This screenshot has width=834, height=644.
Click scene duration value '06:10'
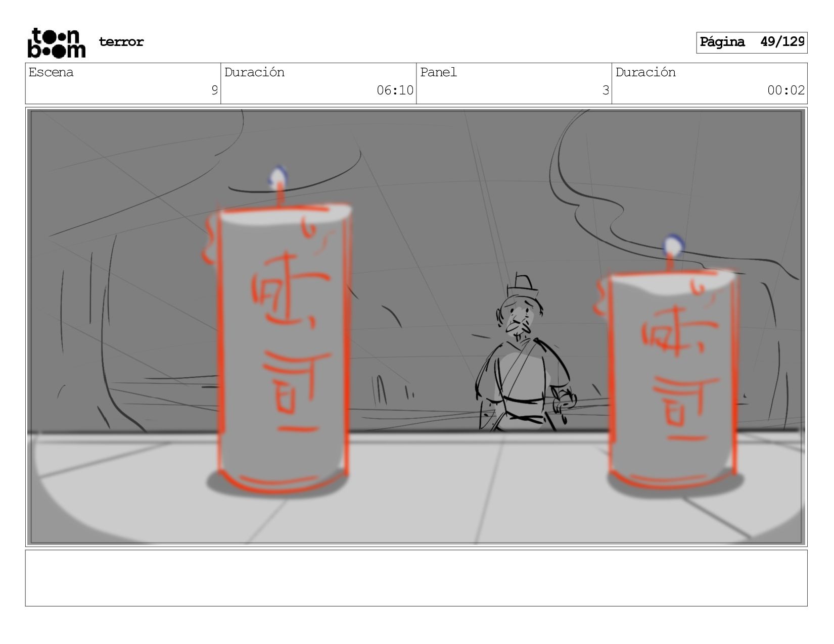395,90
